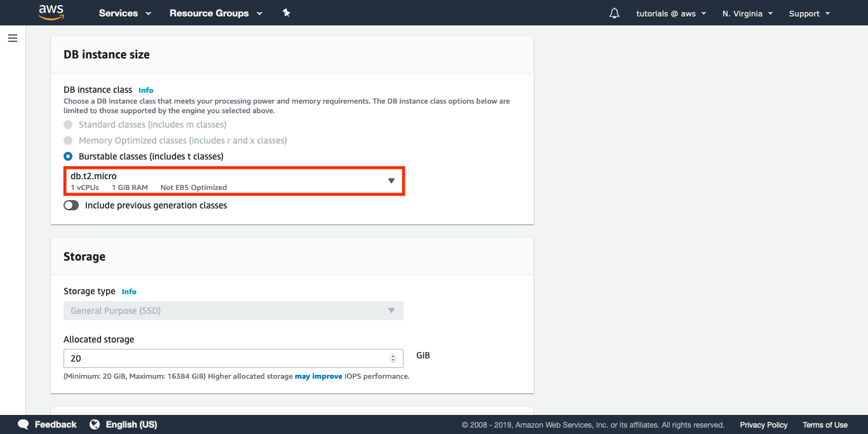Toggle Include previous generation classes

71,205
